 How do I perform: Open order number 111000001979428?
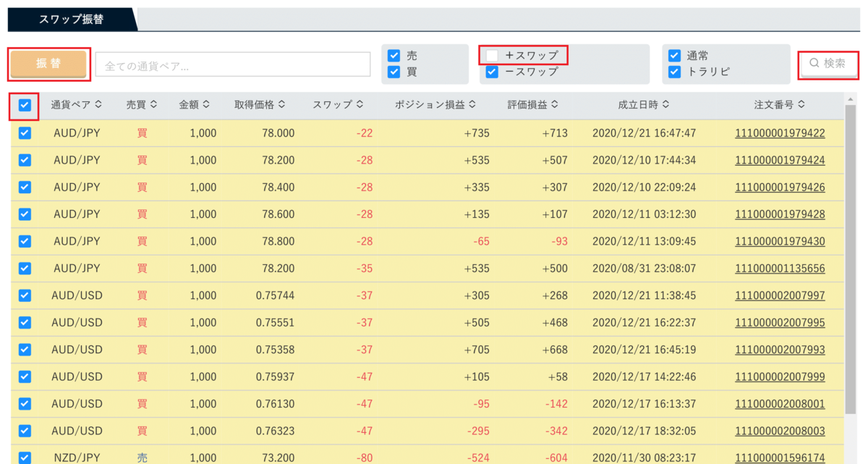click(780, 214)
